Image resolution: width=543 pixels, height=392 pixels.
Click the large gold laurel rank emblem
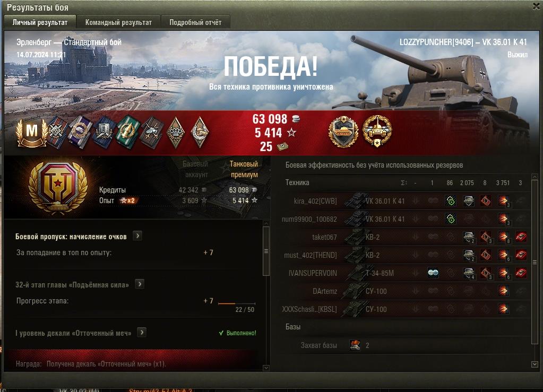(x=57, y=188)
